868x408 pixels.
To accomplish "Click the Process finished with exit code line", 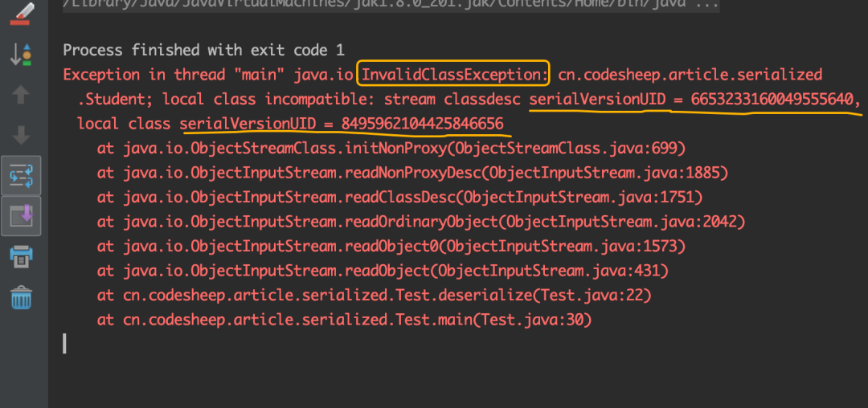I will [203, 51].
